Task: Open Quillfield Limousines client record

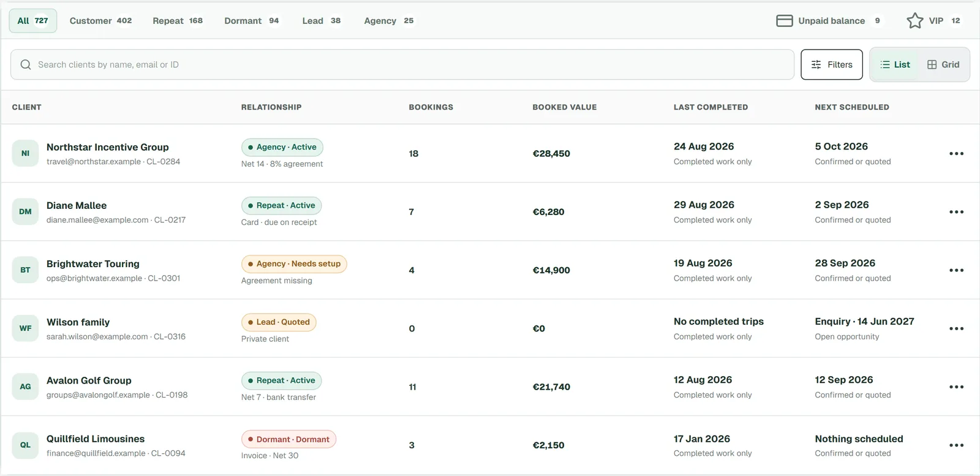Action: pyautogui.click(x=96, y=439)
